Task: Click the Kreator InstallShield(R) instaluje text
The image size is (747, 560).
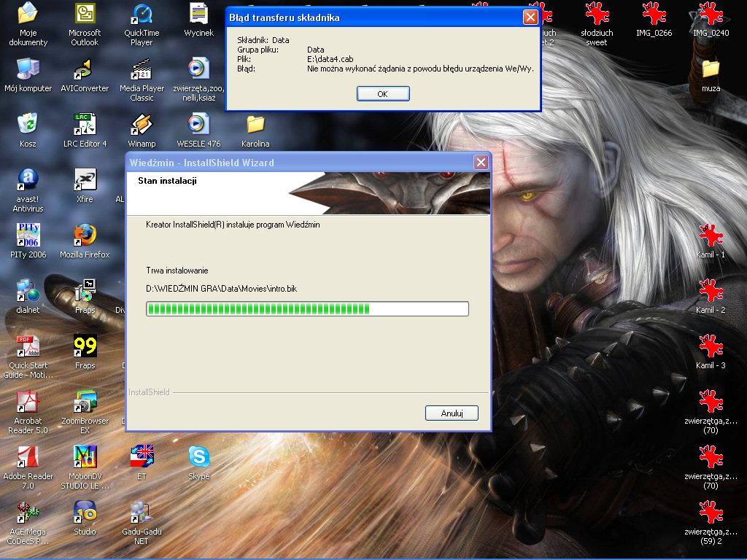Action: pyautogui.click(x=233, y=225)
